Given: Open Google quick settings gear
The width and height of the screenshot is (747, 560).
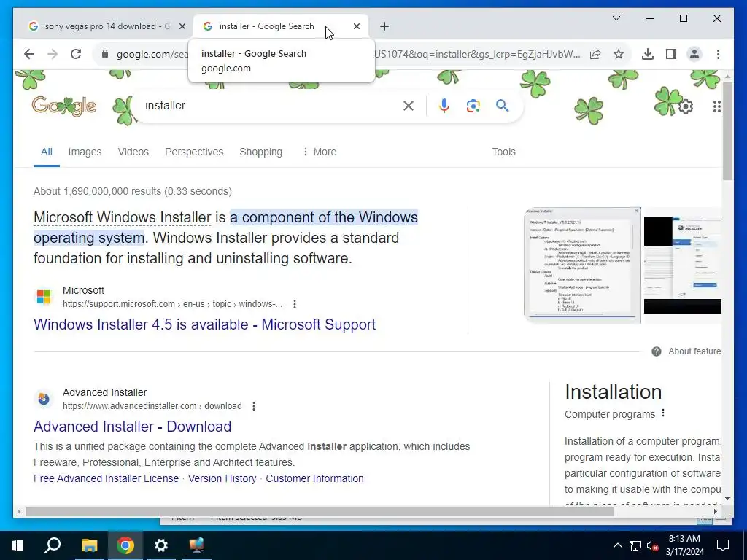Looking at the screenshot, I should coord(686,106).
